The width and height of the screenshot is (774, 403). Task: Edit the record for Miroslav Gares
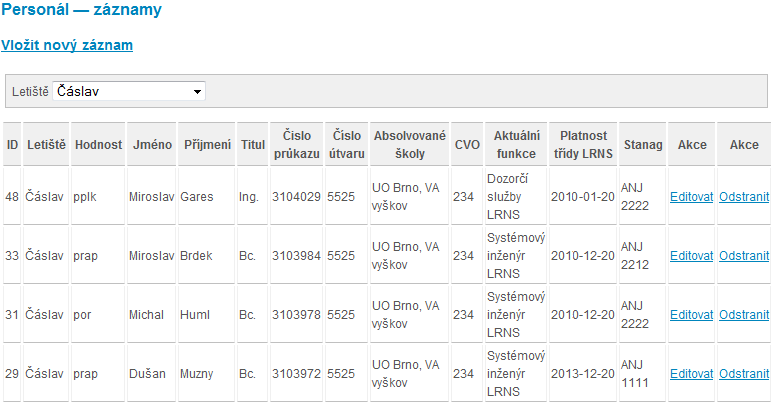(691, 197)
